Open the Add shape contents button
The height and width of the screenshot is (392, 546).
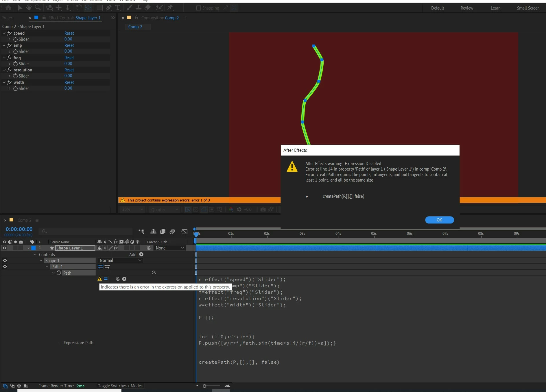tap(141, 254)
